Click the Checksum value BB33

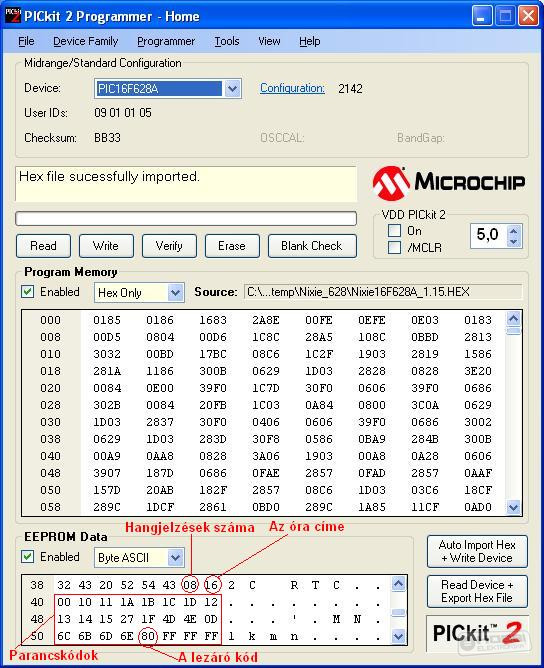[x=107, y=138]
